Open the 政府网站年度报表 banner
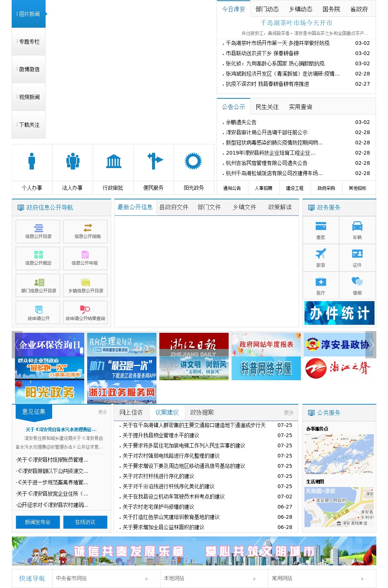The height and width of the screenshot is (588, 388). [266, 344]
